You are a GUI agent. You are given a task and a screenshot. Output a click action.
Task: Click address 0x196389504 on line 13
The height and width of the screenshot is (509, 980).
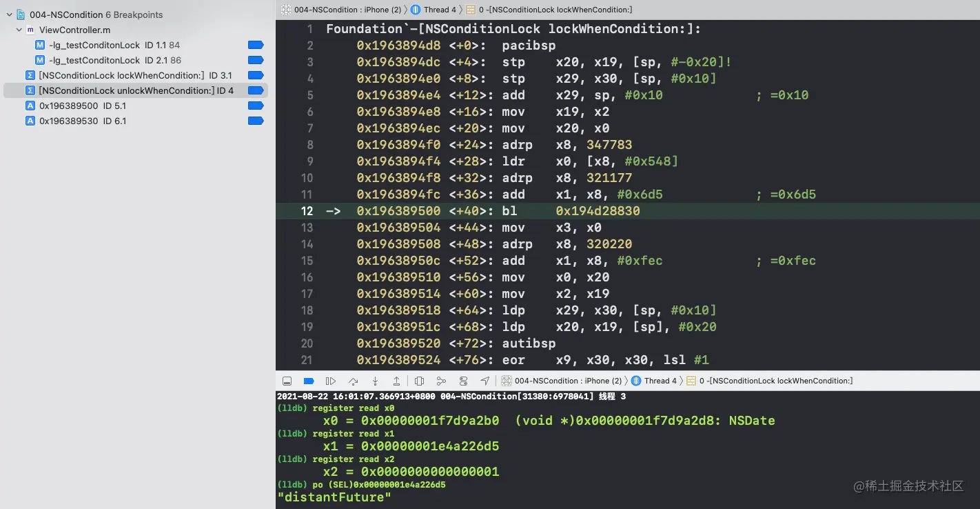point(398,228)
